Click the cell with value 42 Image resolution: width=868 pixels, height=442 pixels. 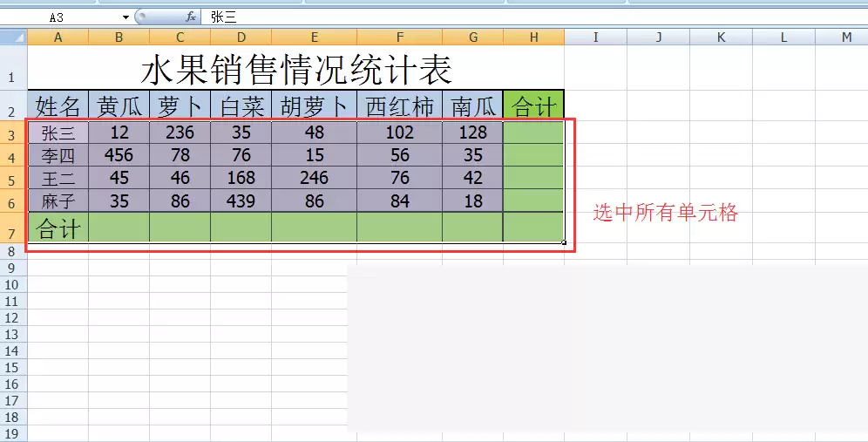(472, 178)
